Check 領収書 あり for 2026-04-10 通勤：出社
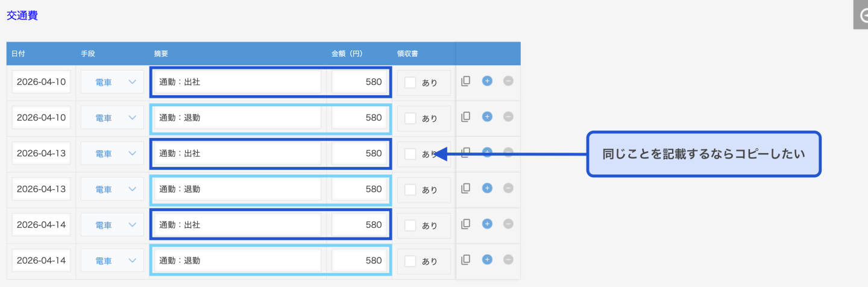 point(410,83)
